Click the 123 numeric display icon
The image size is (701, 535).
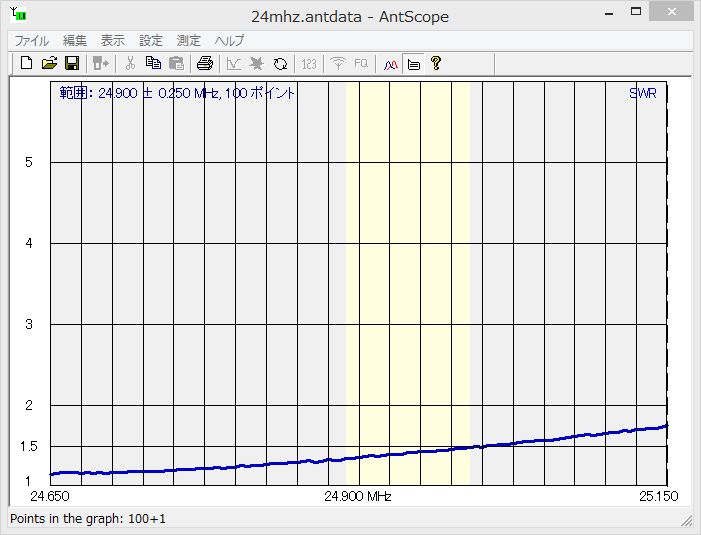[309, 64]
